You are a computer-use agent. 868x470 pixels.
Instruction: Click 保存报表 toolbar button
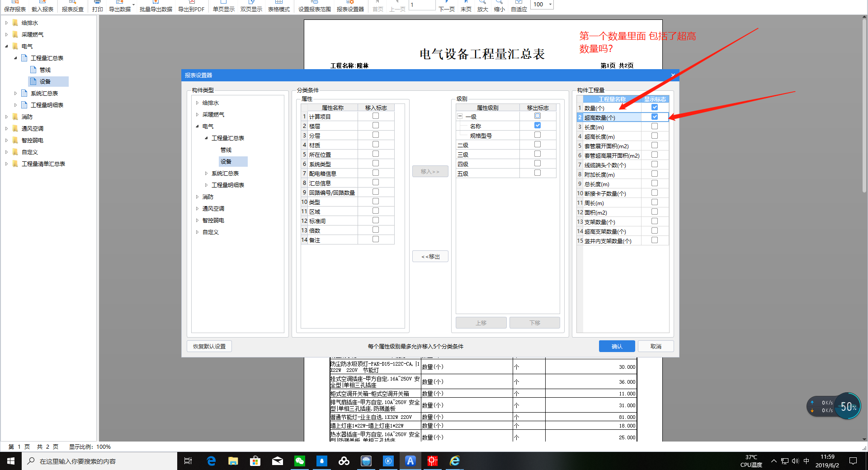pyautogui.click(x=15, y=6)
